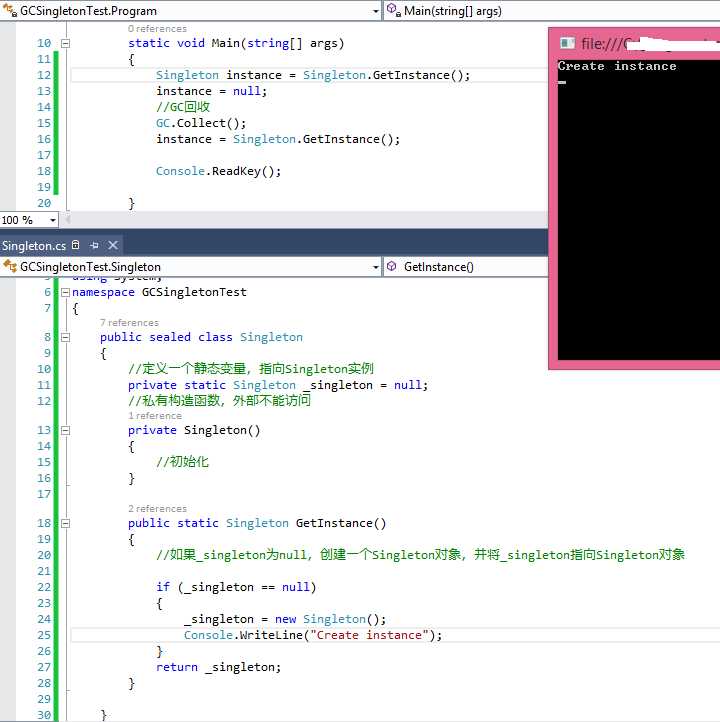This screenshot has width=720, height=722.
Task: Click the _singleton = new Singleton(); line
Action: tap(285, 619)
